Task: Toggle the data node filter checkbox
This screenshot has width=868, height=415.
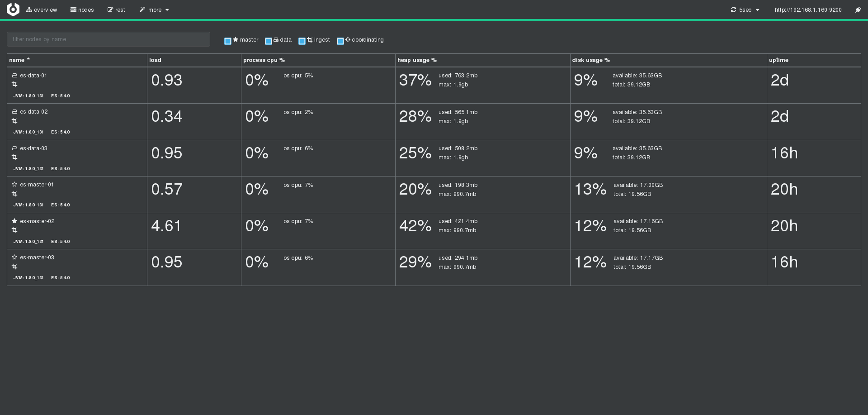Action: [268, 41]
